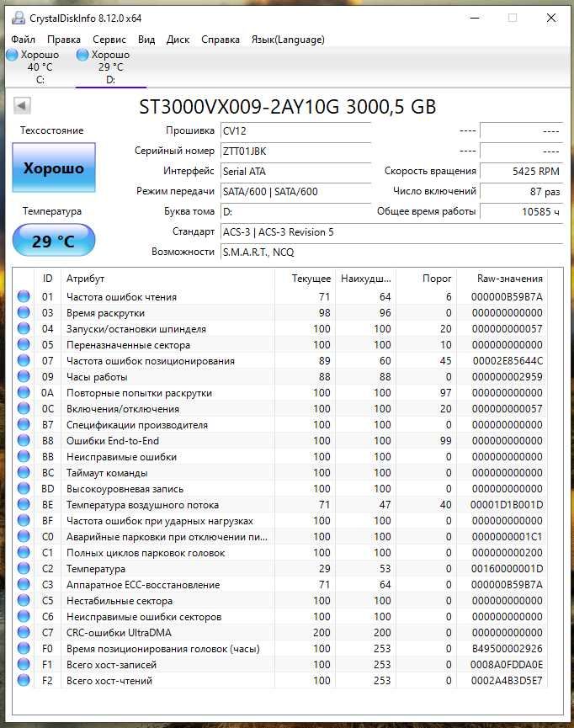Click raw value 00160000001D of Температура row
This screenshot has width=574, height=728.
[x=507, y=568]
